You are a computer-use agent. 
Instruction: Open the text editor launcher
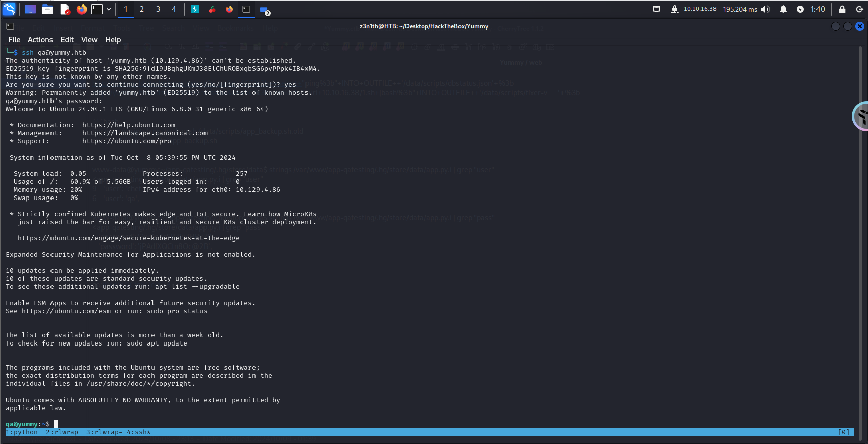[65, 9]
